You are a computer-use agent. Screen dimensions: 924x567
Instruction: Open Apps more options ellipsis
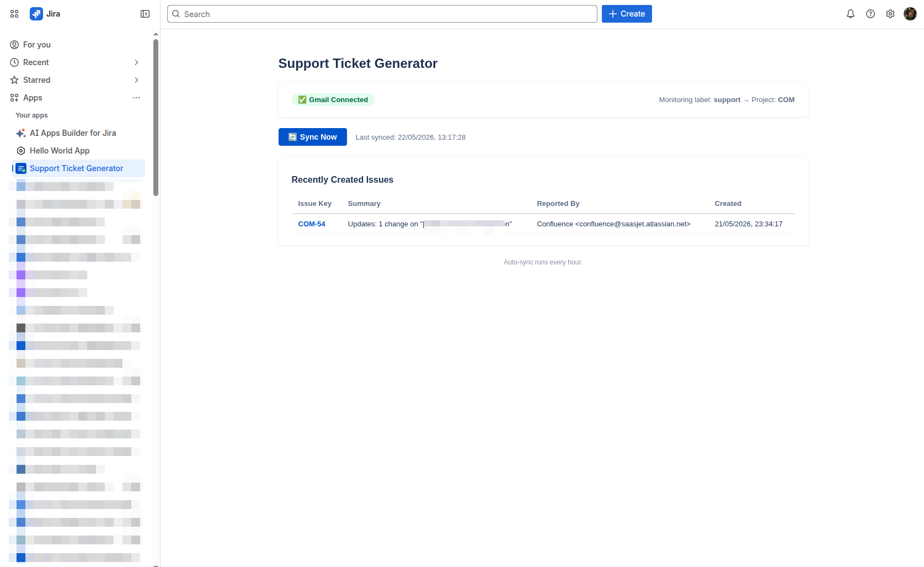(136, 98)
